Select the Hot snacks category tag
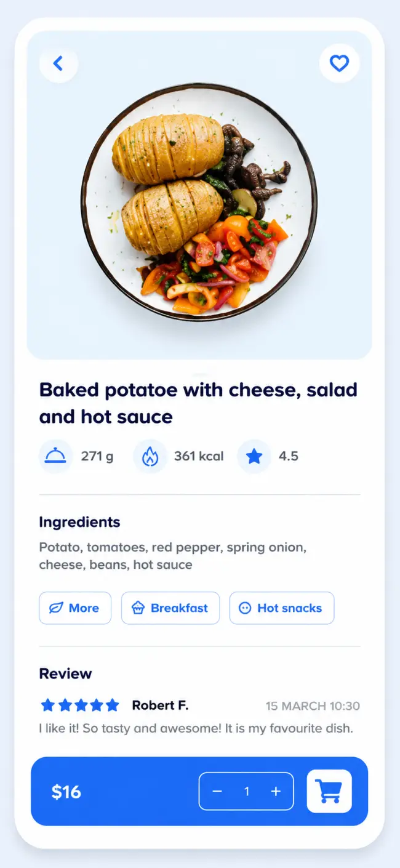This screenshot has height=868, width=400. pos(282,608)
